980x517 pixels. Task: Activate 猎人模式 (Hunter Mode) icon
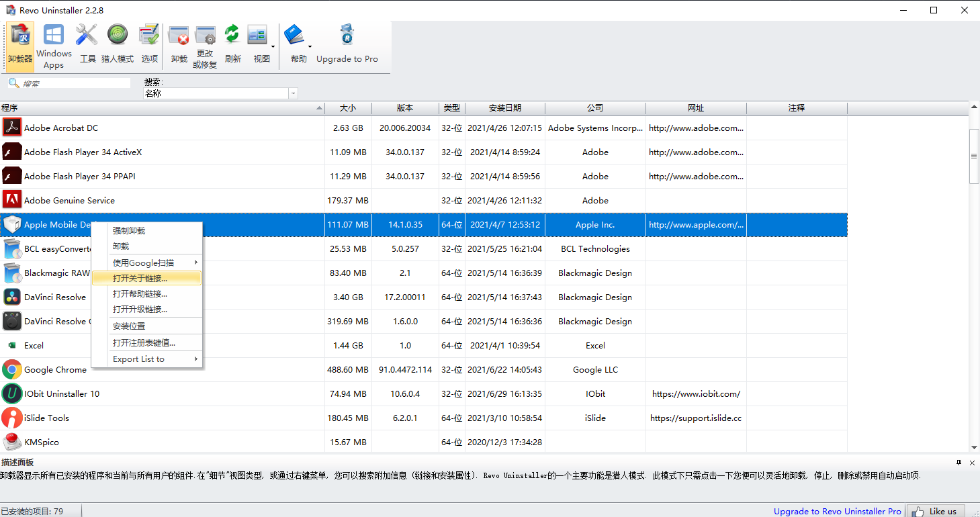[118, 46]
